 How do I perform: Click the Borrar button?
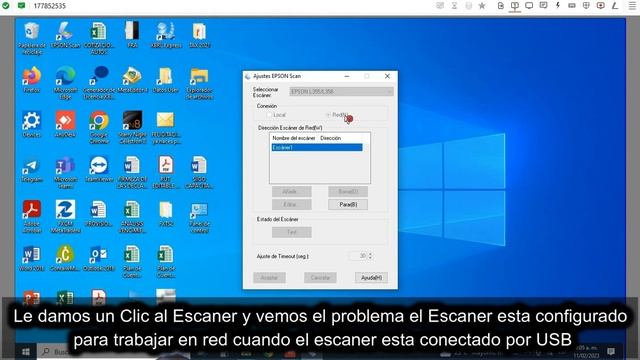pyautogui.click(x=348, y=191)
